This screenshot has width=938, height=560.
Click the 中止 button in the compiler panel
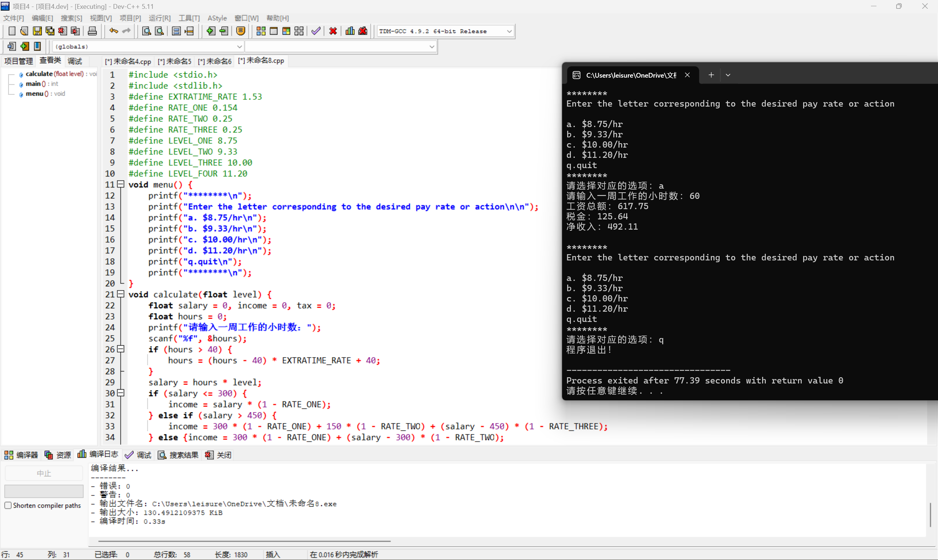coord(43,472)
